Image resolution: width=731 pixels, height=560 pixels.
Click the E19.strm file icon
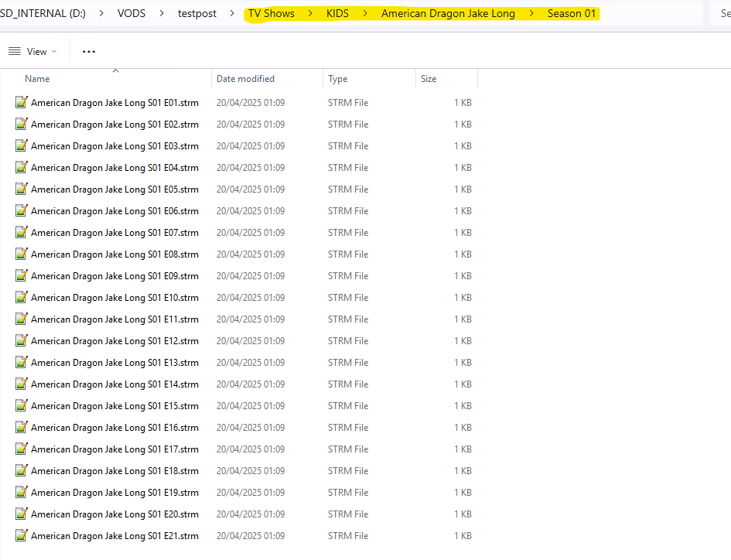click(21, 493)
